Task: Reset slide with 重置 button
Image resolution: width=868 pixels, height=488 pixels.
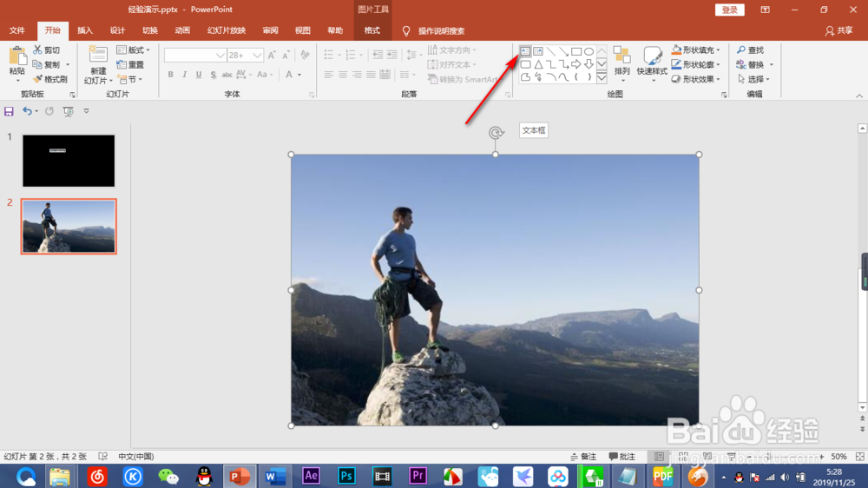Action: (131, 65)
